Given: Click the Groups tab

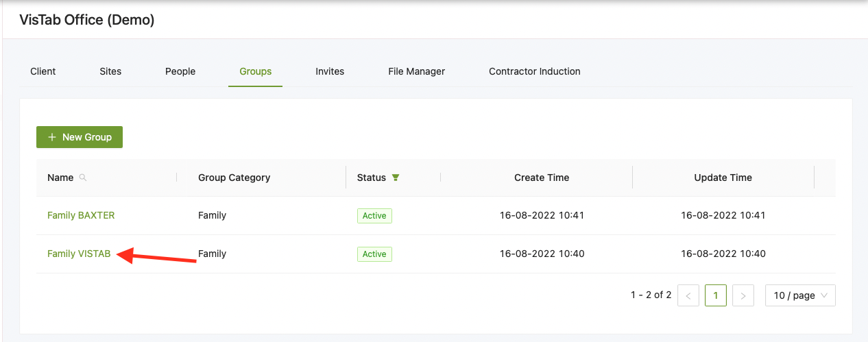Looking at the screenshot, I should [255, 71].
